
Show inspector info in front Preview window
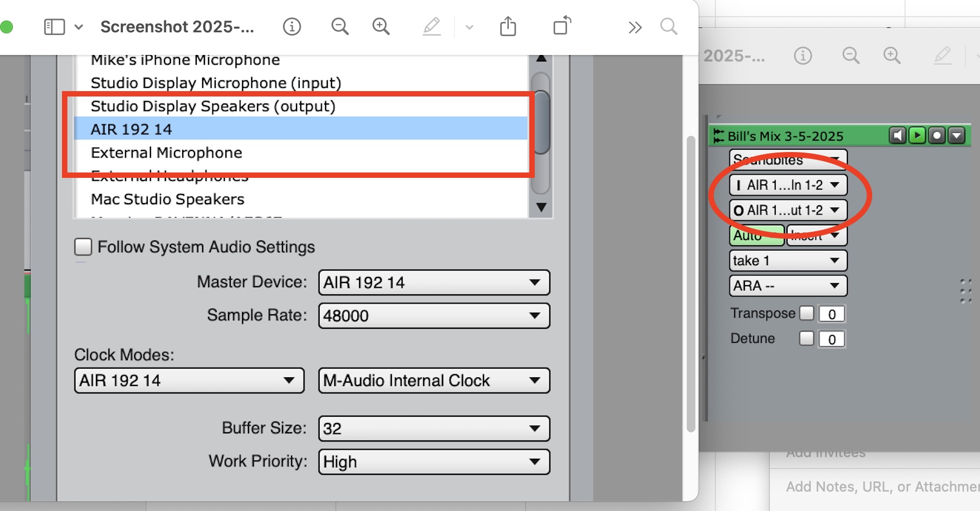[x=292, y=26]
